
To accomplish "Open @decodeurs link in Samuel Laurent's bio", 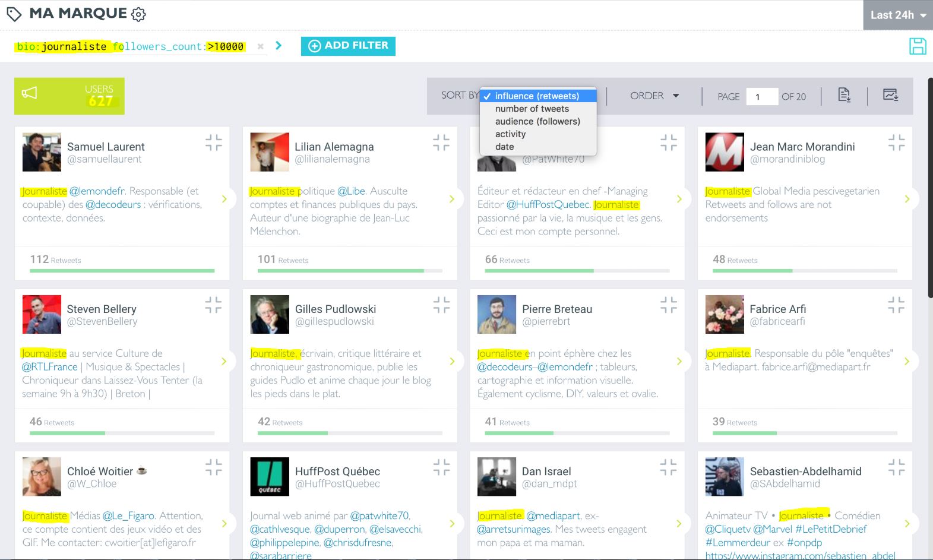I will click(113, 204).
